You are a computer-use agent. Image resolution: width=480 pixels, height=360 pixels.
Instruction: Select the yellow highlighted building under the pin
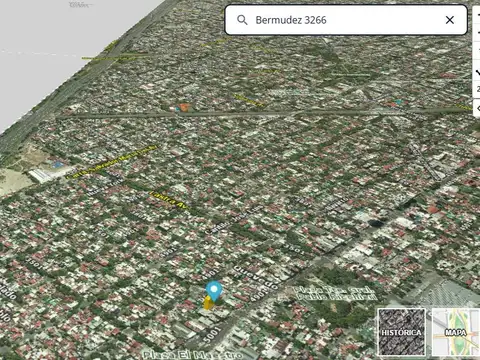208,303
